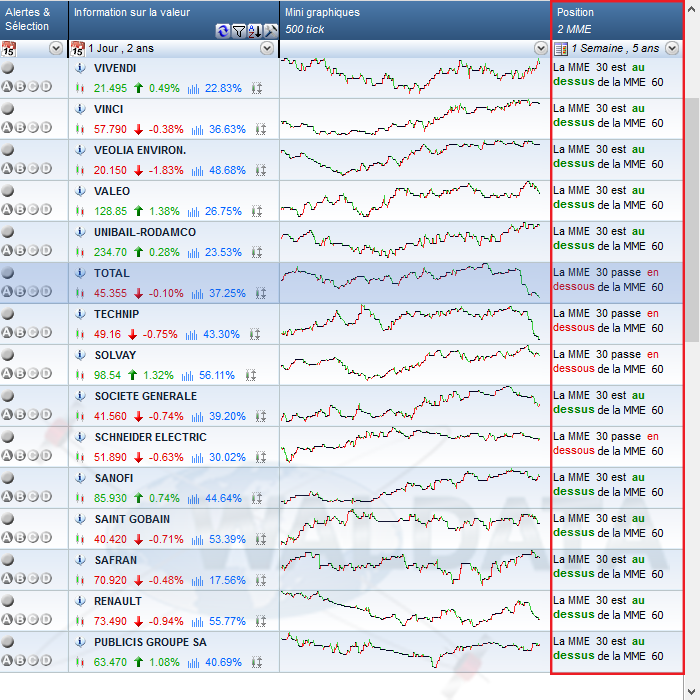Open SOCIETE GENERALE info icon
The height and width of the screenshot is (700, 700).
pos(80,396)
